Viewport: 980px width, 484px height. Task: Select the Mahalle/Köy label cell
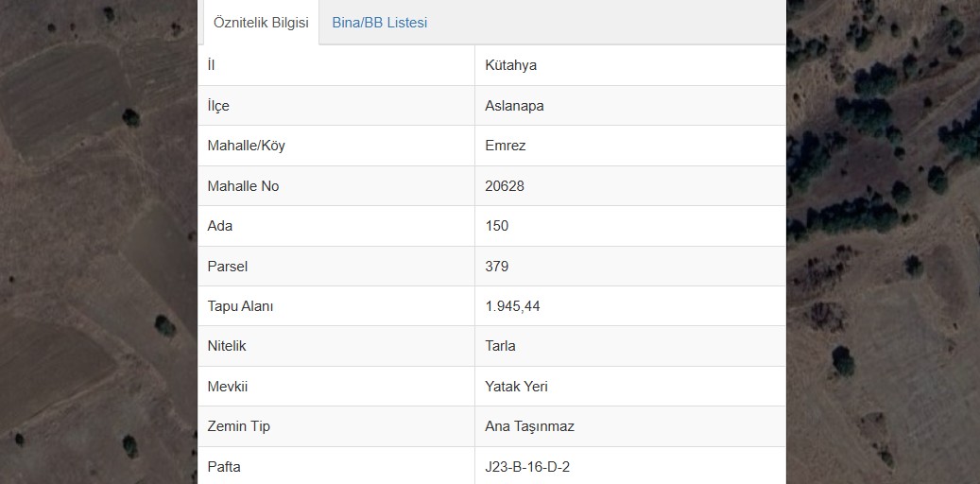[336, 145]
